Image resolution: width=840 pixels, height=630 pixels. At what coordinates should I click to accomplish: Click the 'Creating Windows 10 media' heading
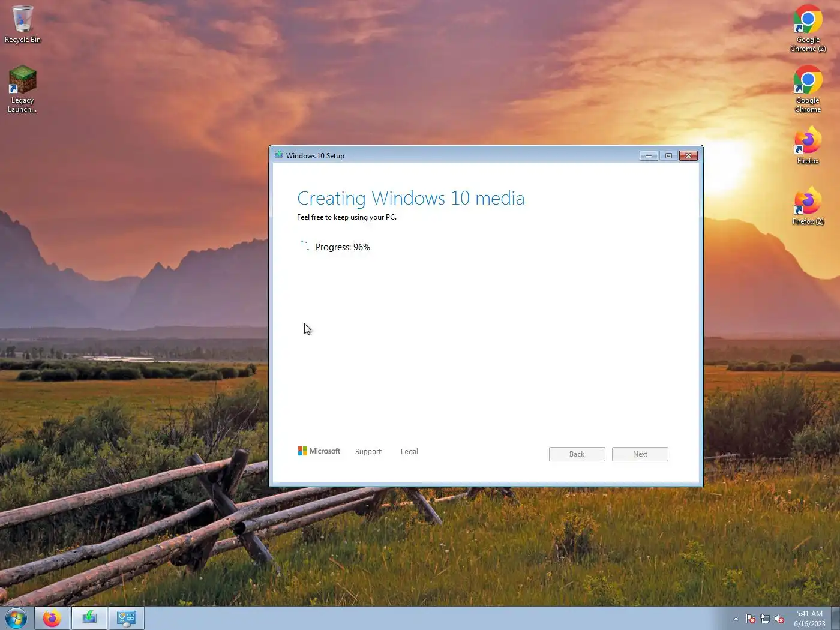410,198
